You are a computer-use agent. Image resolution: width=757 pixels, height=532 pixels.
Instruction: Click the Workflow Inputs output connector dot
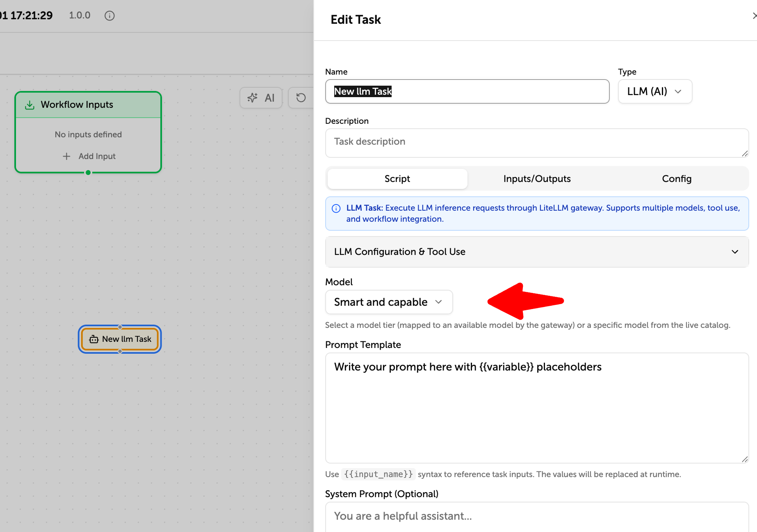[x=88, y=173]
